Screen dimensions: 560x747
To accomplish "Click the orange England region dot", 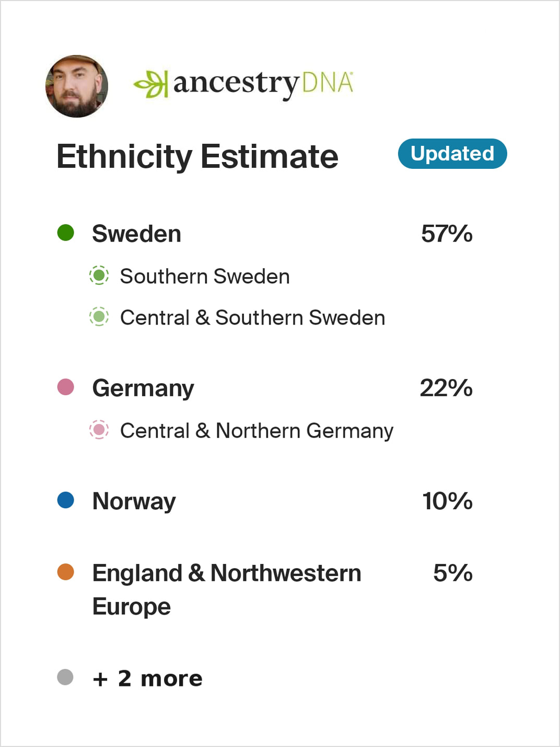I will pyautogui.click(x=66, y=572).
